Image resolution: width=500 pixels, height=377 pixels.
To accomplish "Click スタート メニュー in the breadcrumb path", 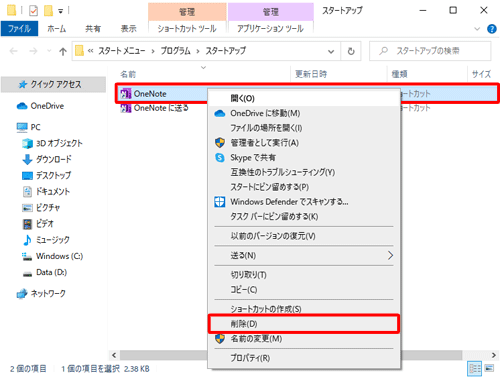I will point(122,51).
